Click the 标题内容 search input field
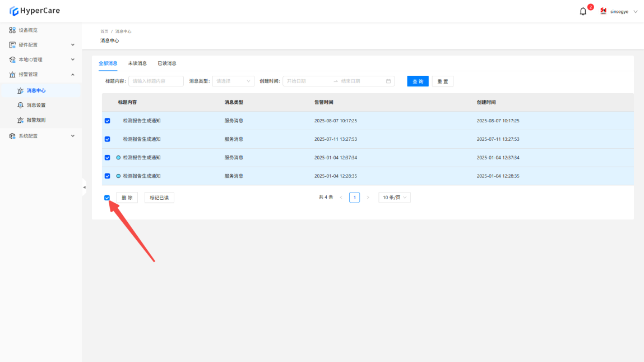Viewport: 644px width, 362px height. (156, 81)
